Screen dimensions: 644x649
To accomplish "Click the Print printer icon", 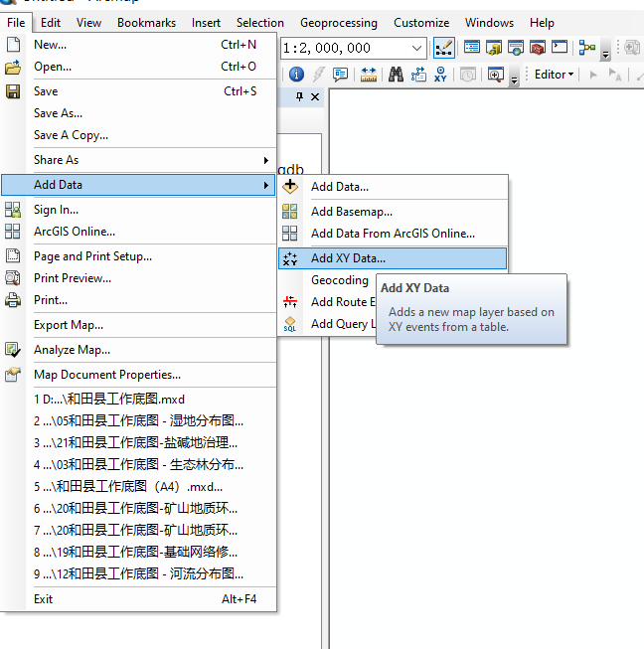I will (x=13, y=300).
